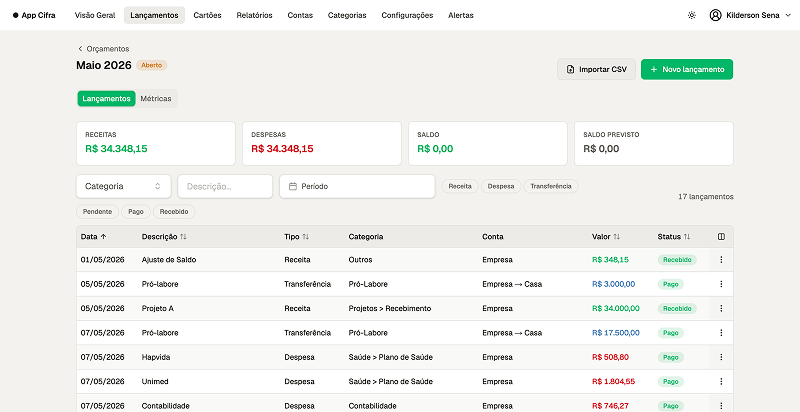Open the user profile avatar icon

[x=715, y=15]
